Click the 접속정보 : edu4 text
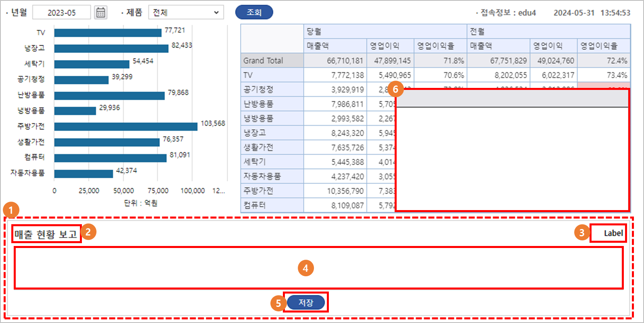The image size is (644, 323). pos(506,13)
